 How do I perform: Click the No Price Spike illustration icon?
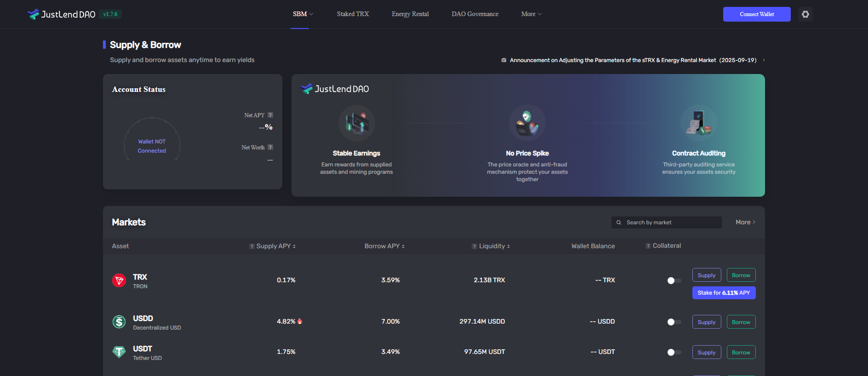coord(527,123)
